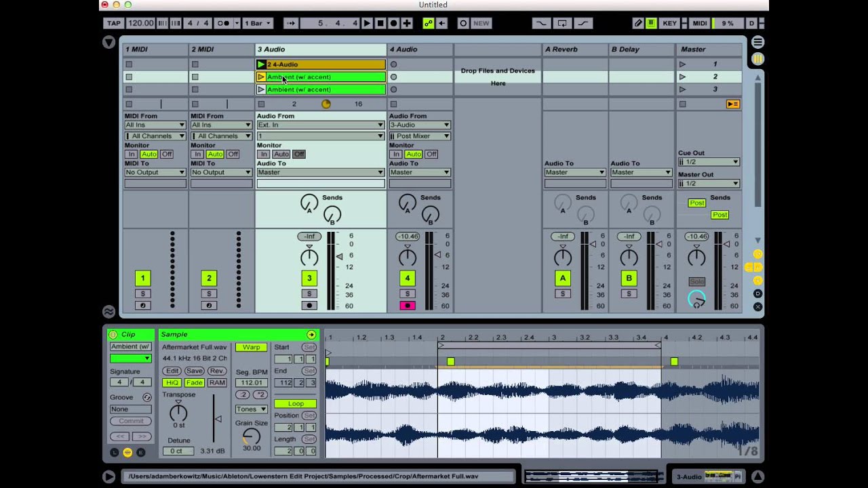
Task: Open Cue Out 1/2 dropdown
Action: (x=709, y=162)
